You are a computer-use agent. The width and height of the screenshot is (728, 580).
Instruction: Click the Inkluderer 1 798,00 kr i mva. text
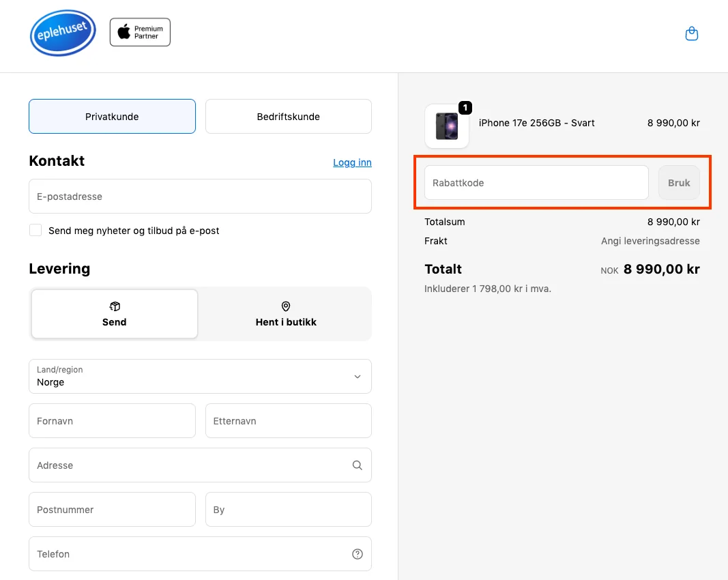click(x=488, y=289)
